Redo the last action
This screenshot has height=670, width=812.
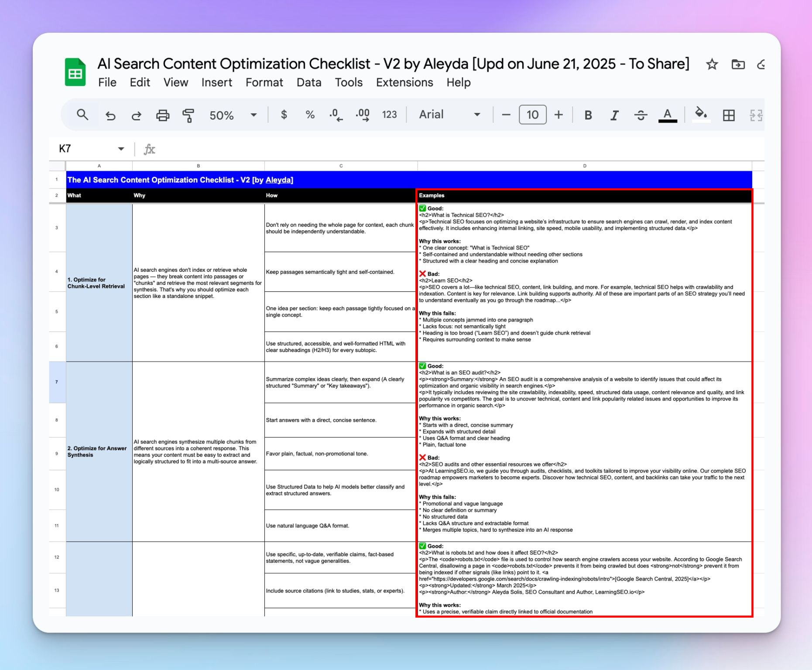tap(137, 115)
